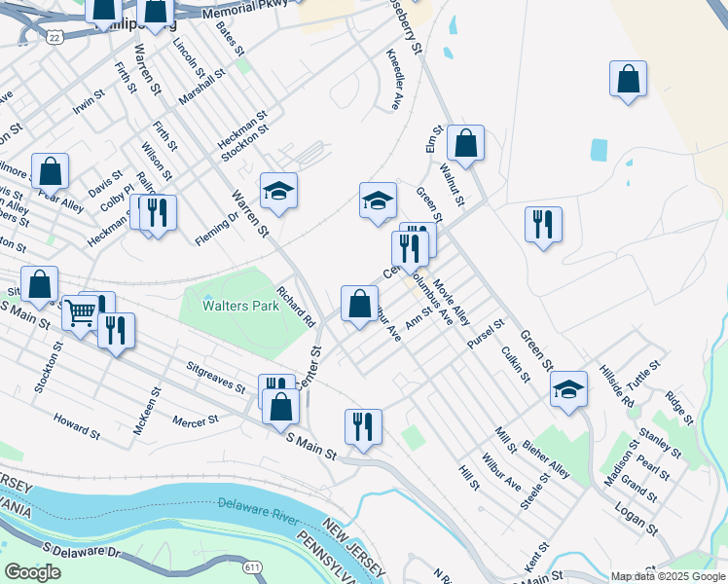Select the shopping bag marker below Center St
Viewport: 728px width, 584px height.
pyautogui.click(x=281, y=406)
